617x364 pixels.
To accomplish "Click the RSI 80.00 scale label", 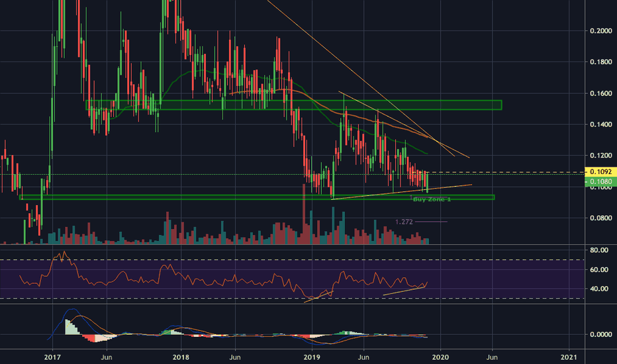I will pyautogui.click(x=599, y=250).
